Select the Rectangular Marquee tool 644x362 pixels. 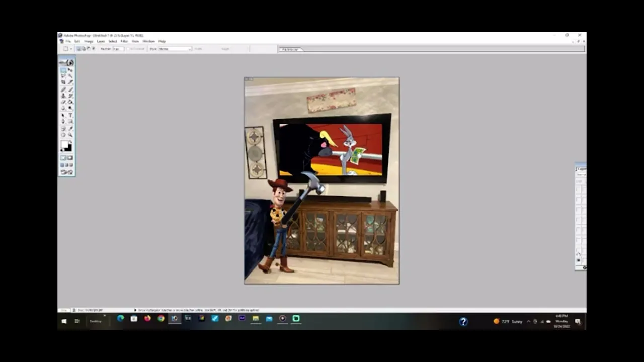click(x=64, y=70)
